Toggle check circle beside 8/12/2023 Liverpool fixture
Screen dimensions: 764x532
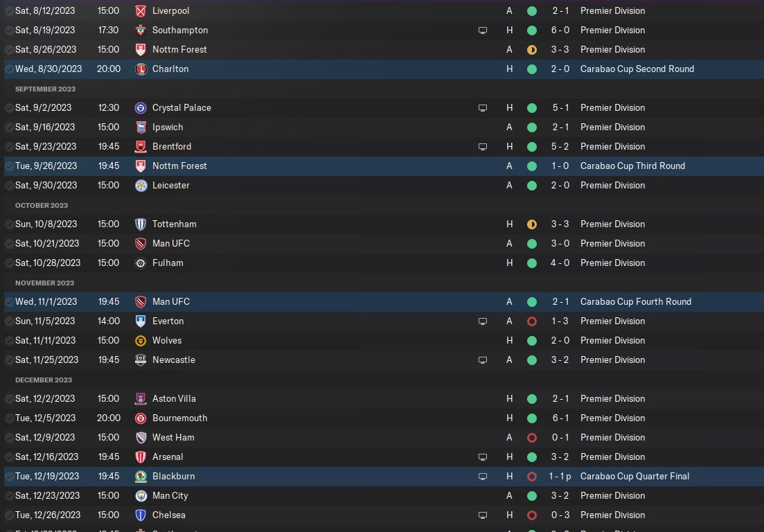pos(8,11)
